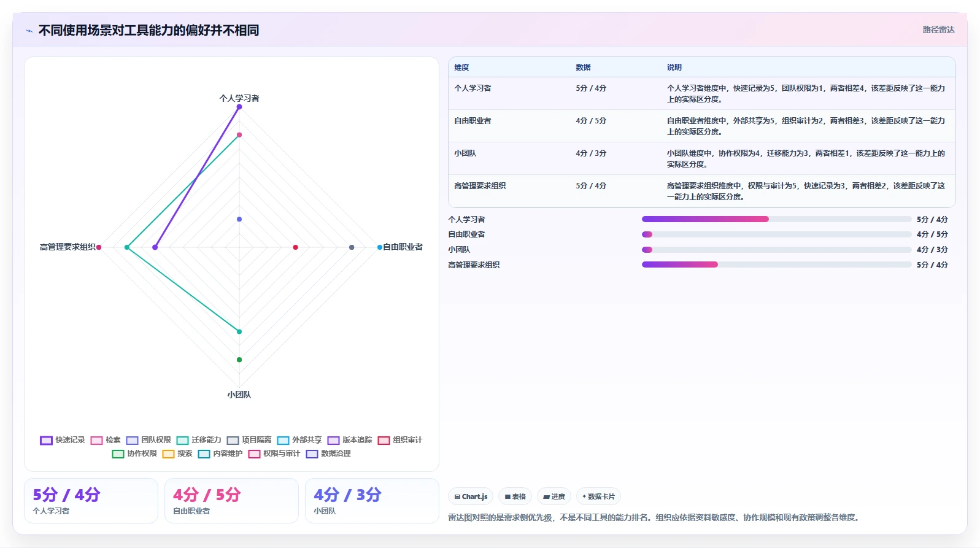Select the 表格 view chip
This screenshot has height=548, width=980.
(x=515, y=496)
